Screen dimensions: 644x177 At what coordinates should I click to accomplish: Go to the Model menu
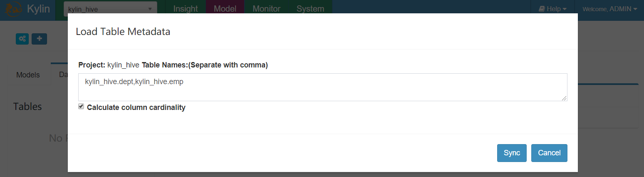(225, 9)
